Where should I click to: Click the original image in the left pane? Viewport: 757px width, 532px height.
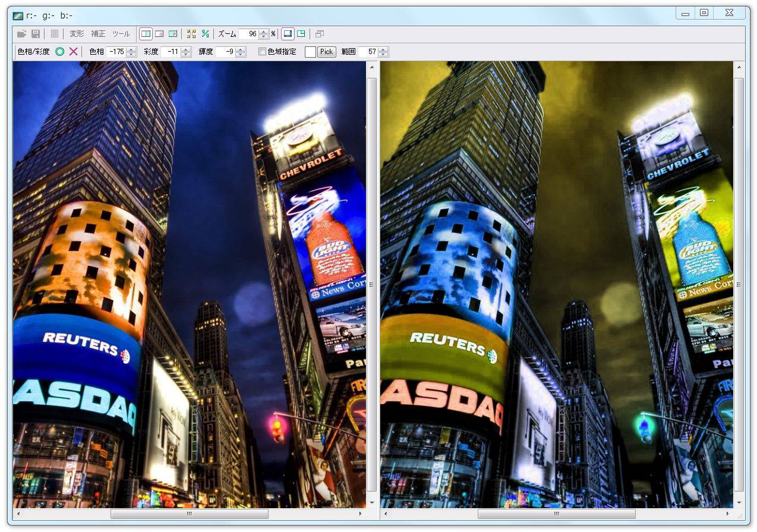(x=190, y=284)
